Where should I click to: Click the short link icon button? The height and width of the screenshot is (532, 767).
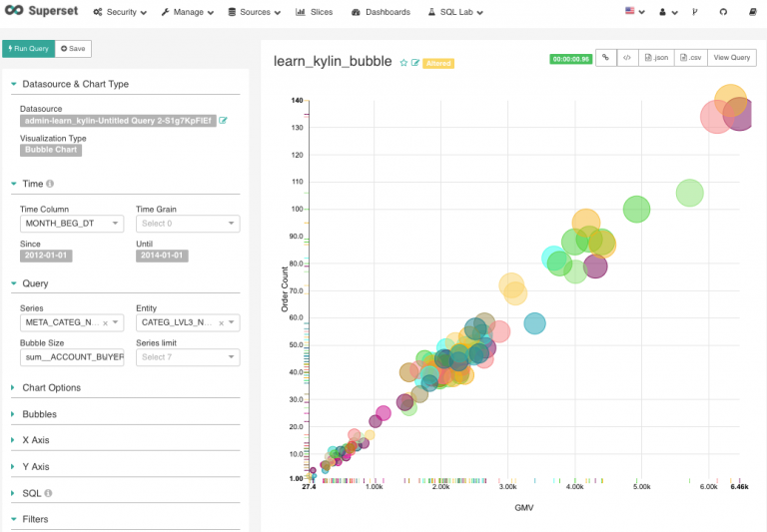[x=605, y=58]
